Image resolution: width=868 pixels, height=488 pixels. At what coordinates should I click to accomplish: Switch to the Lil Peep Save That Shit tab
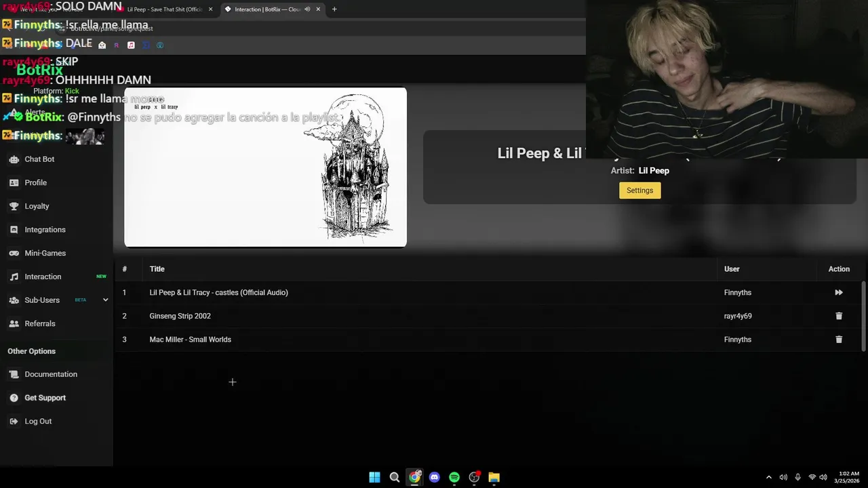[165, 9]
